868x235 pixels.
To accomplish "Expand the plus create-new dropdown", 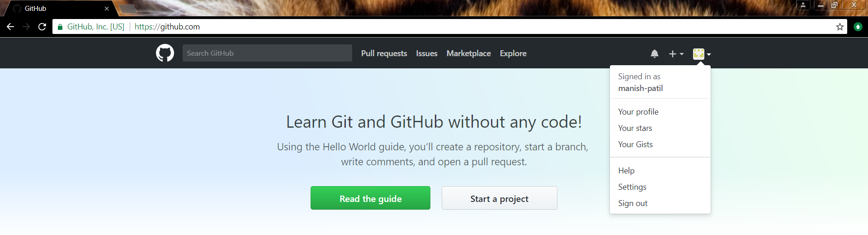I will [676, 54].
